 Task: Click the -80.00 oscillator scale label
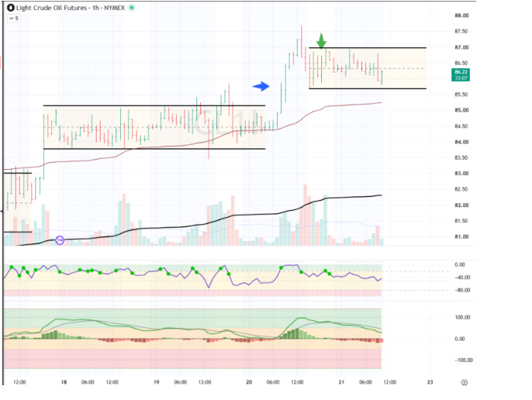click(461, 290)
